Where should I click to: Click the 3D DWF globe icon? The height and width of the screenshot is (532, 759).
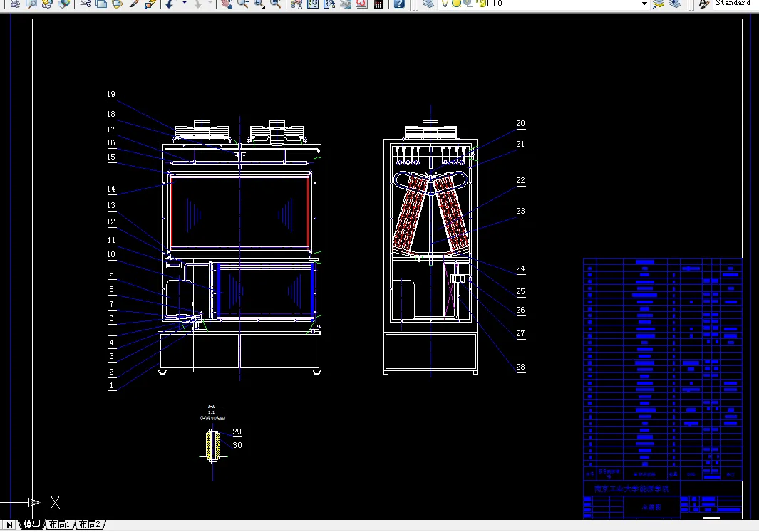63,4
